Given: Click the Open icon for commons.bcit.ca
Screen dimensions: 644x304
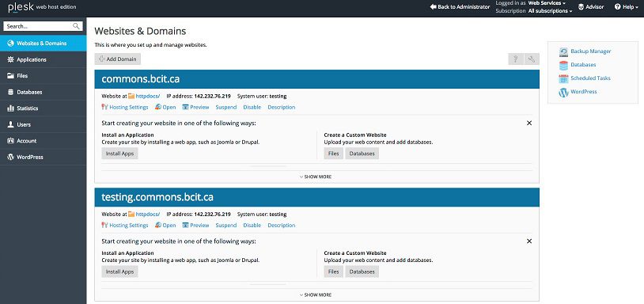Looking at the screenshot, I should 158,107.
